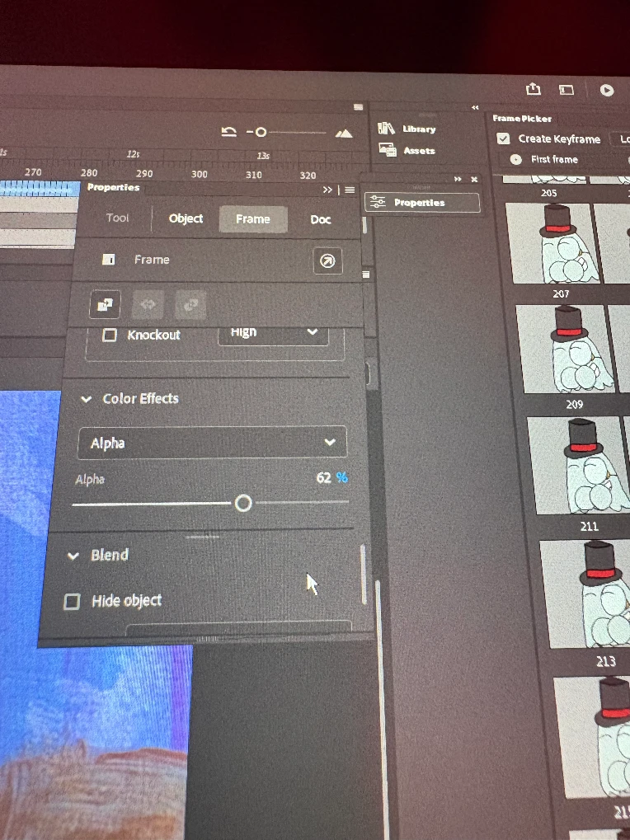Click the first enabled frame action icon
Screen dimensions: 630x840
pos(105,304)
